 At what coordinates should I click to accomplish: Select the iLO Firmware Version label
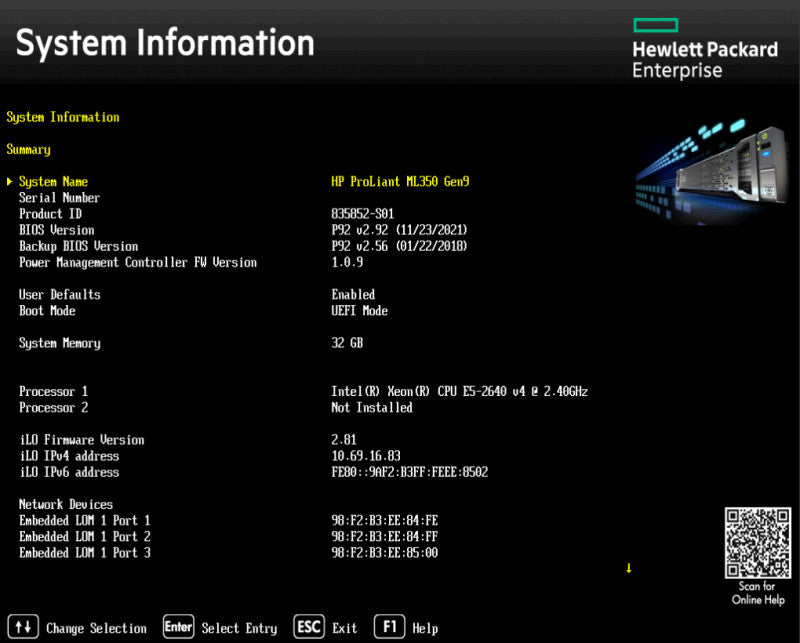[82, 440]
